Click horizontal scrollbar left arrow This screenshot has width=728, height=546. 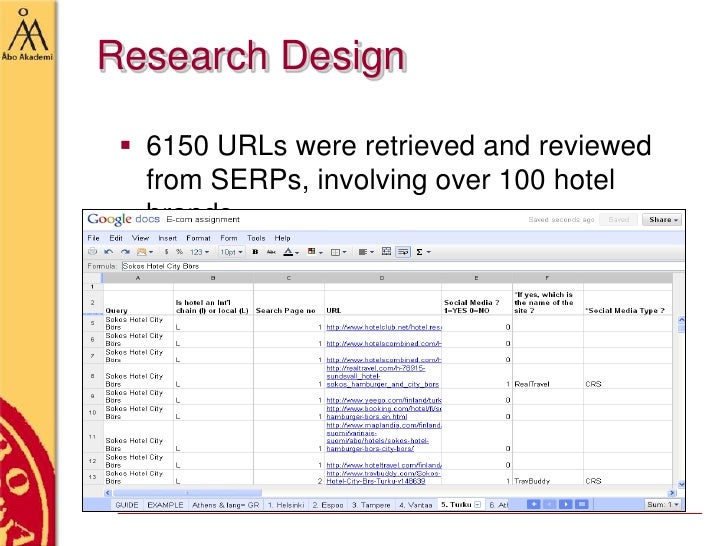pos(108,493)
